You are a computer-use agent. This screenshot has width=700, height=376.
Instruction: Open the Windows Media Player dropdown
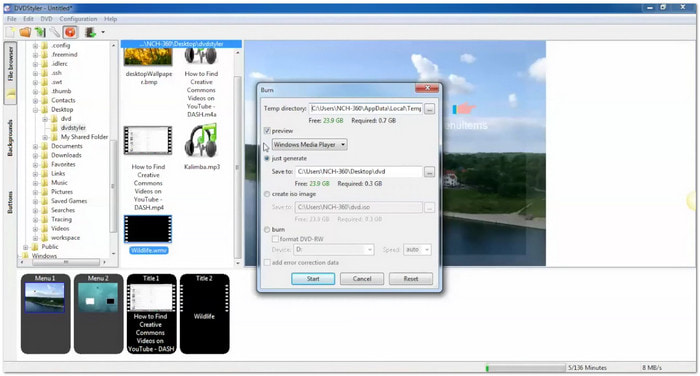309,144
